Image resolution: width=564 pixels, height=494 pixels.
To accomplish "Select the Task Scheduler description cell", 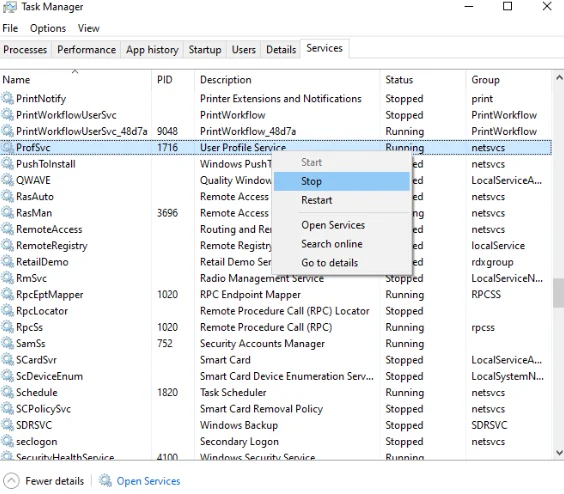I will 233,392.
